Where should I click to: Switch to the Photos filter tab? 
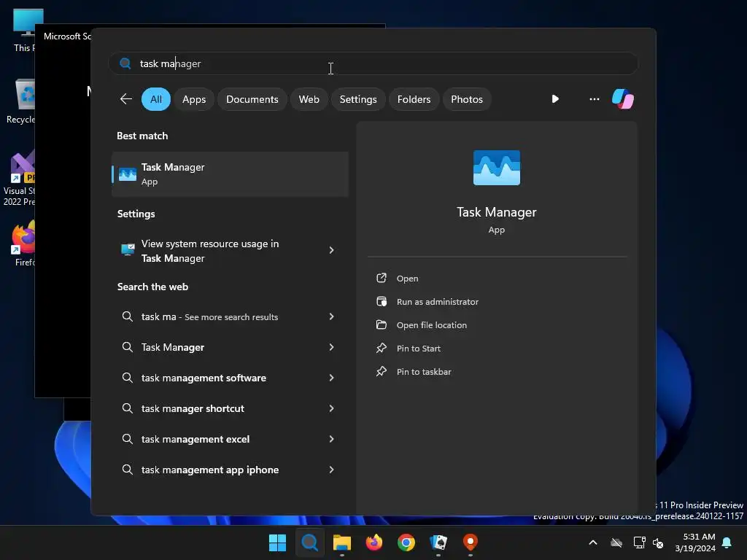point(466,99)
